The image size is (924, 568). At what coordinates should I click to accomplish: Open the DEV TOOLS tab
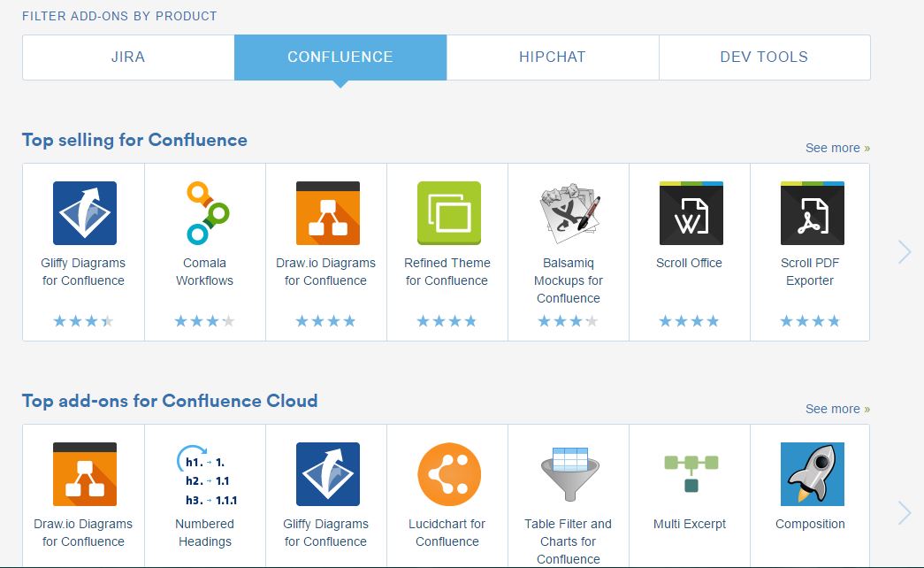(764, 58)
